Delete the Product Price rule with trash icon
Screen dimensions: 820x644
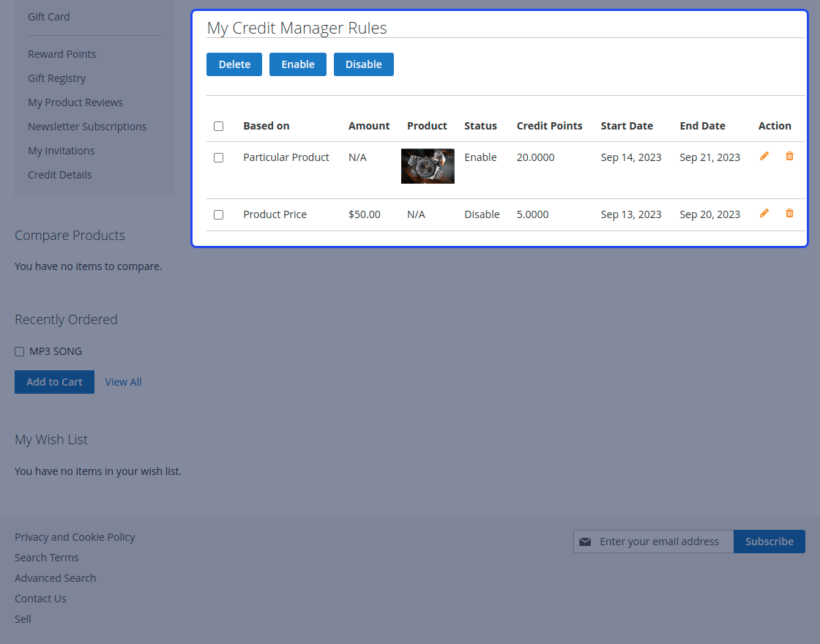[790, 213]
